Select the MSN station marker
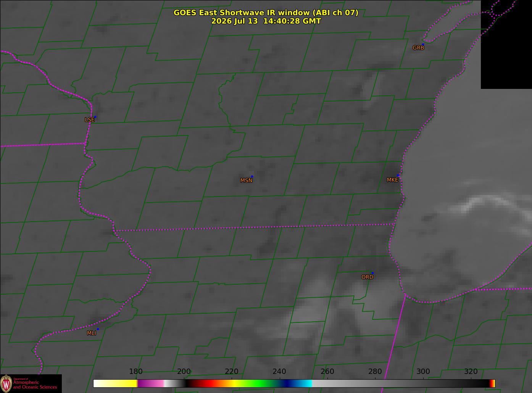Viewport: 532px width, 393px height. coord(252,176)
